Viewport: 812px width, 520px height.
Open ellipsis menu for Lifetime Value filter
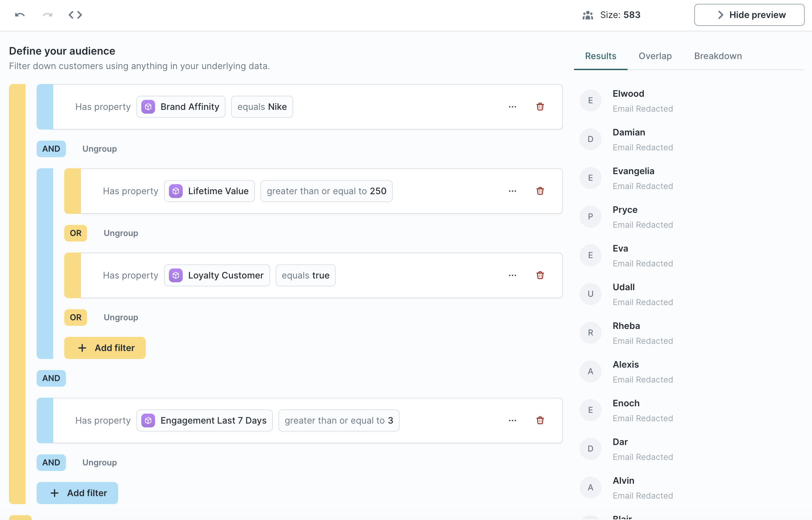(513, 191)
